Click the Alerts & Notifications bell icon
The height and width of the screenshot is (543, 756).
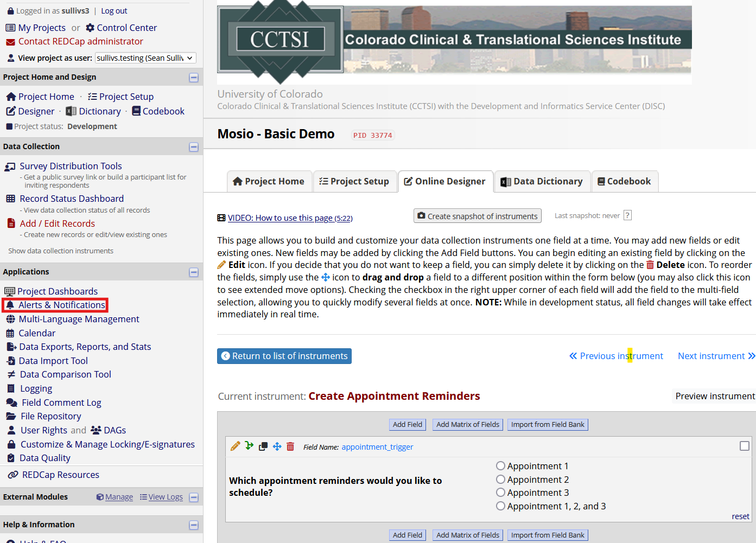point(10,305)
